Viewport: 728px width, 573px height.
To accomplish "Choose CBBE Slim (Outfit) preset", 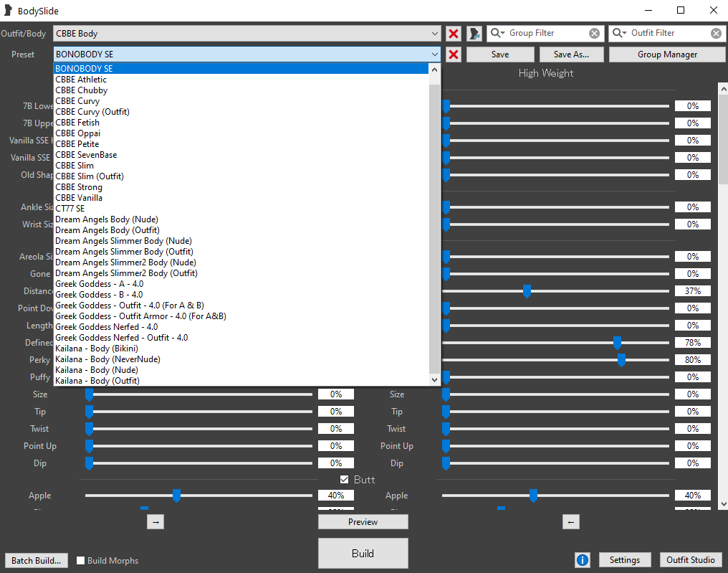I will [x=241, y=176].
